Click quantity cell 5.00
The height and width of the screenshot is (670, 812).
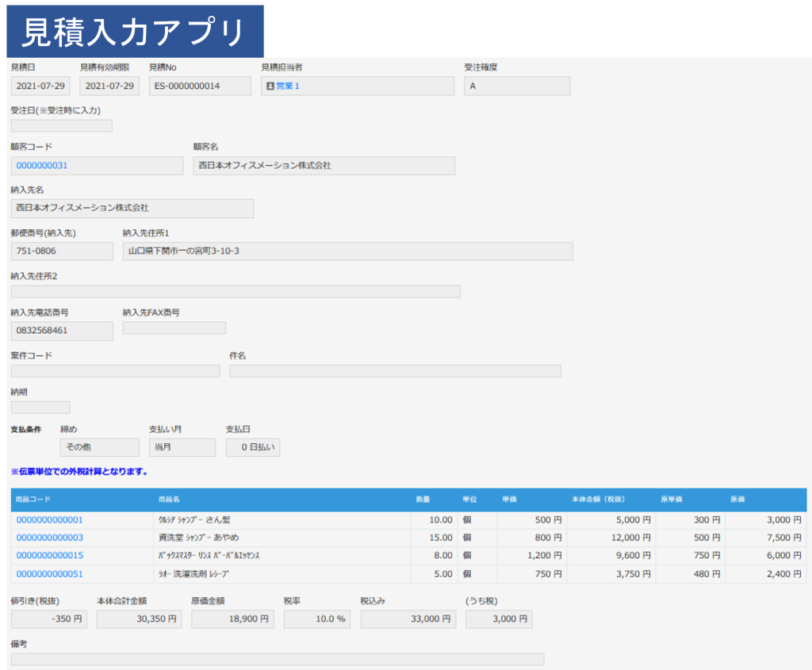tap(435, 574)
